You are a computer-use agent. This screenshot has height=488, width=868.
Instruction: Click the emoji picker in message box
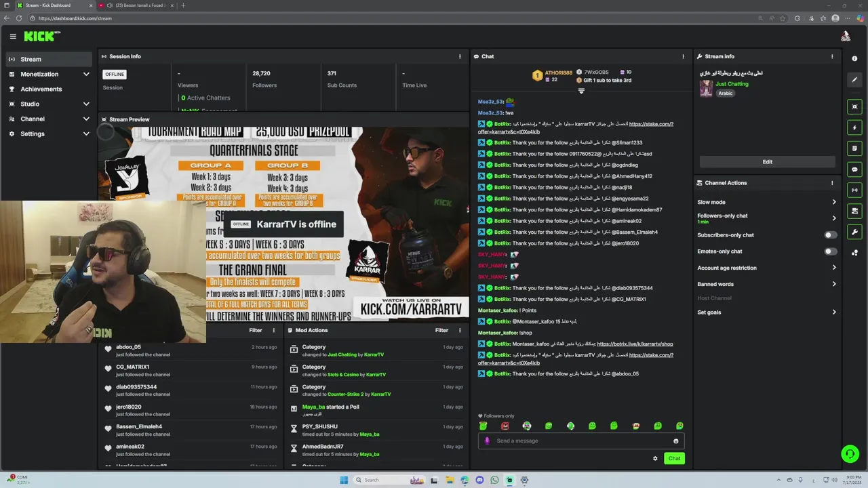tap(675, 441)
